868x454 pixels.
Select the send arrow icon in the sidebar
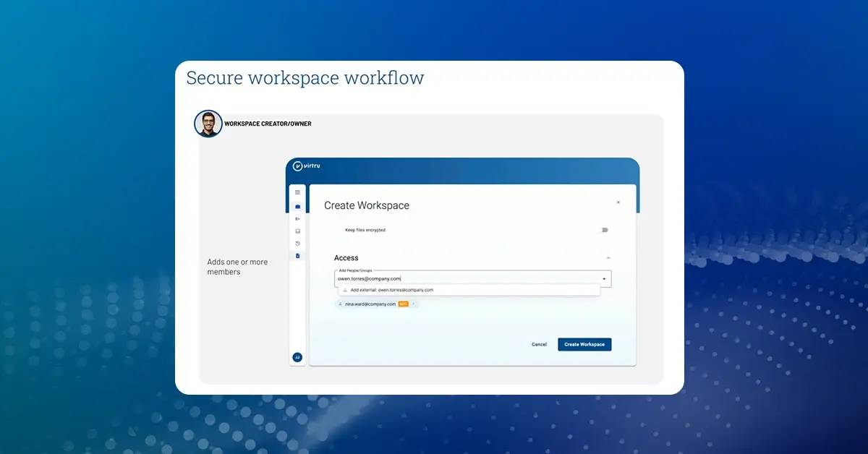click(x=297, y=218)
